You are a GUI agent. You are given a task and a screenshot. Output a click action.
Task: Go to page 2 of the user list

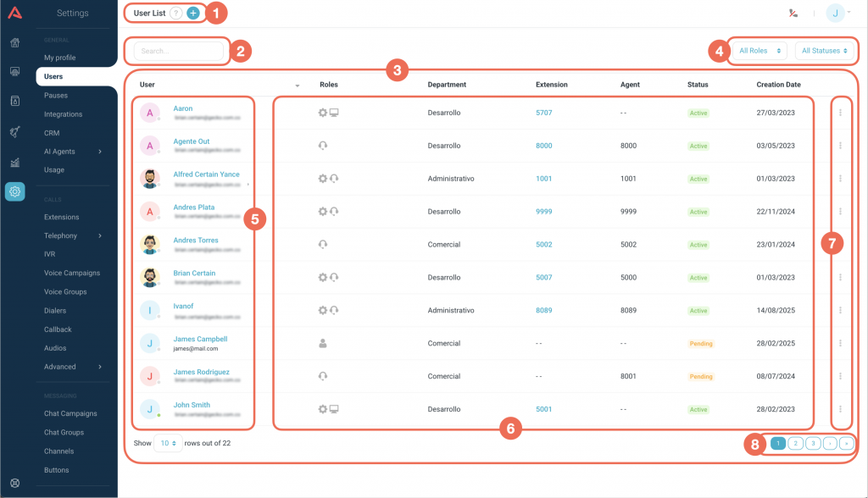coord(795,443)
